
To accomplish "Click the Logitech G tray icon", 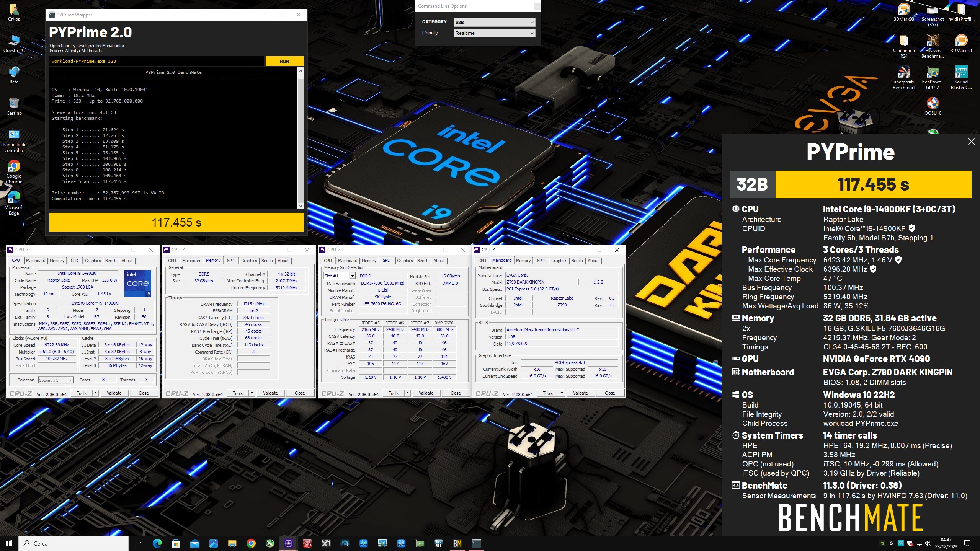I will (x=892, y=543).
